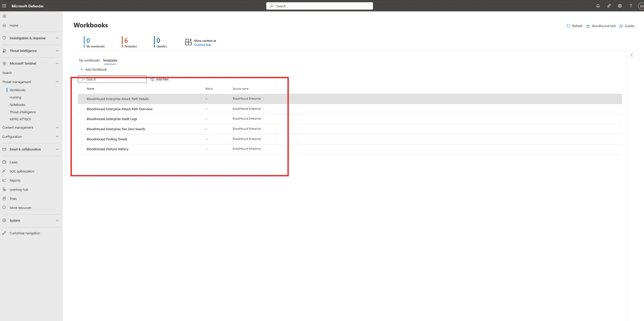Image resolution: width=644 pixels, height=321 pixels.
Task: Open the app launcher waffle icon
Action: (x=4, y=6)
